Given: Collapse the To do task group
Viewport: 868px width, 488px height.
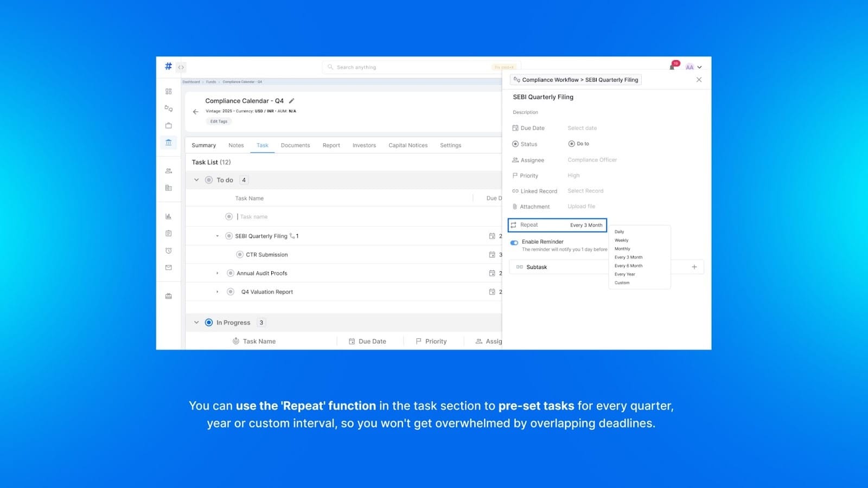Looking at the screenshot, I should click(x=196, y=180).
